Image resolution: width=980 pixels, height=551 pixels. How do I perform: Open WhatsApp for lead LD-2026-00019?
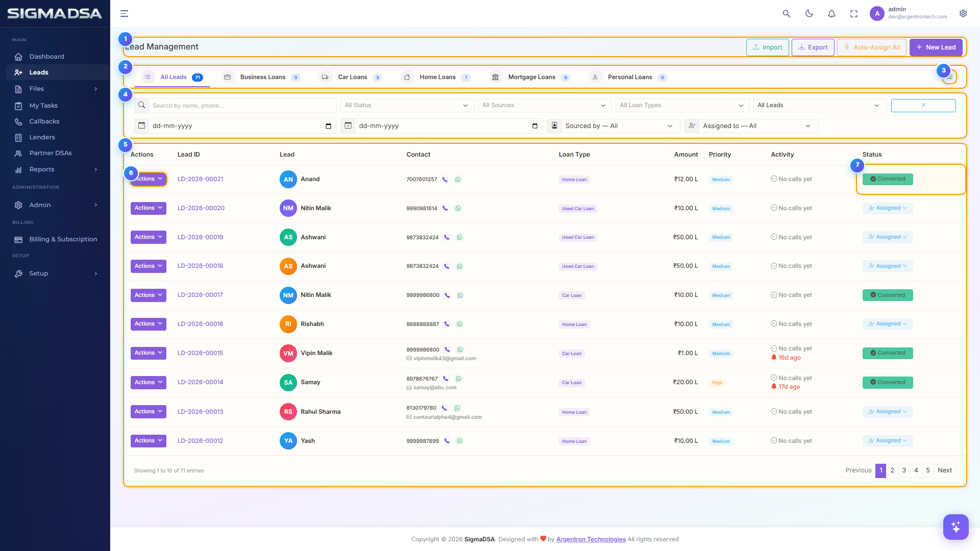point(459,238)
